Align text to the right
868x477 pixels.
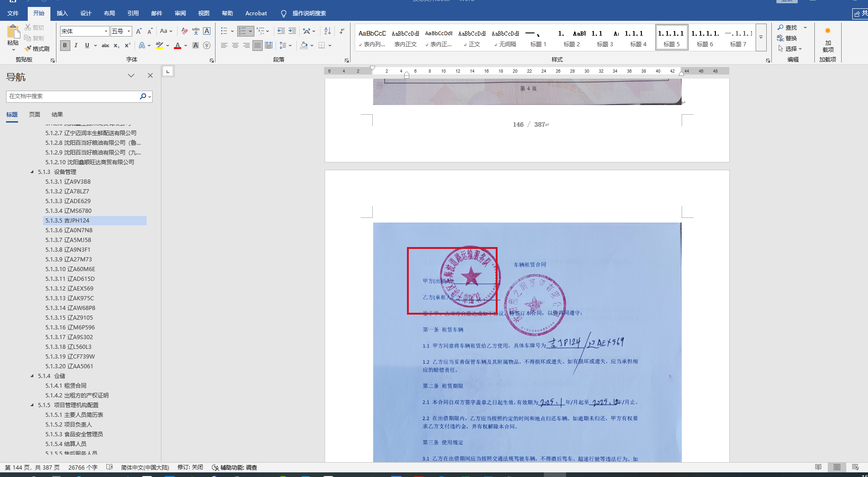(x=246, y=45)
